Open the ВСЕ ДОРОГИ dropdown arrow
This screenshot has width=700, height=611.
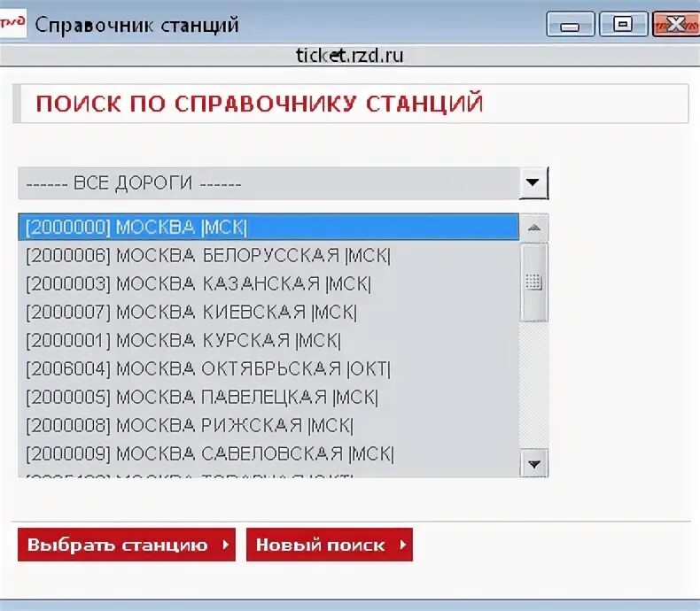click(x=533, y=182)
